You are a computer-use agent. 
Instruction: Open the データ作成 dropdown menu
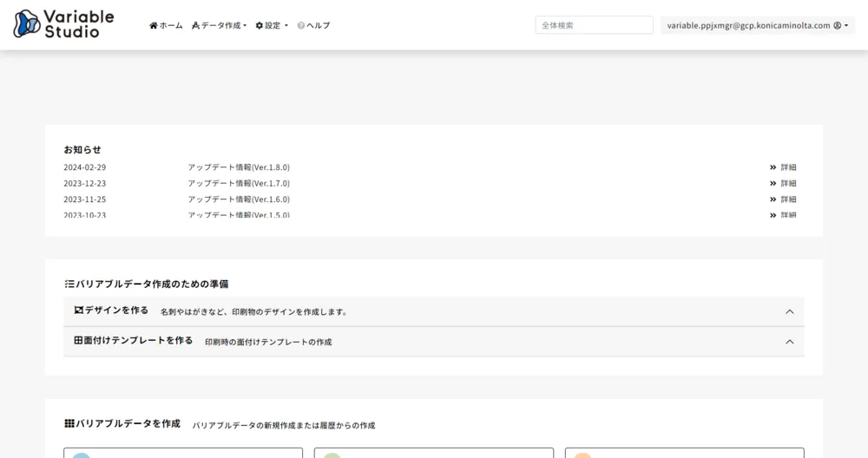pyautogui.click(x=220, y=25)
